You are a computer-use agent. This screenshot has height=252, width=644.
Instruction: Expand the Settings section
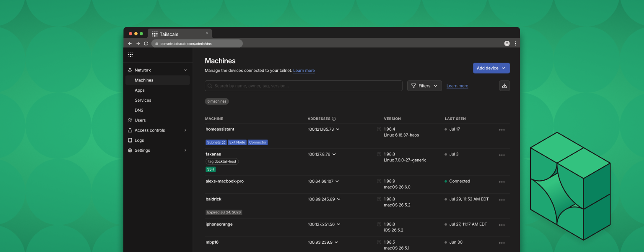185,150
